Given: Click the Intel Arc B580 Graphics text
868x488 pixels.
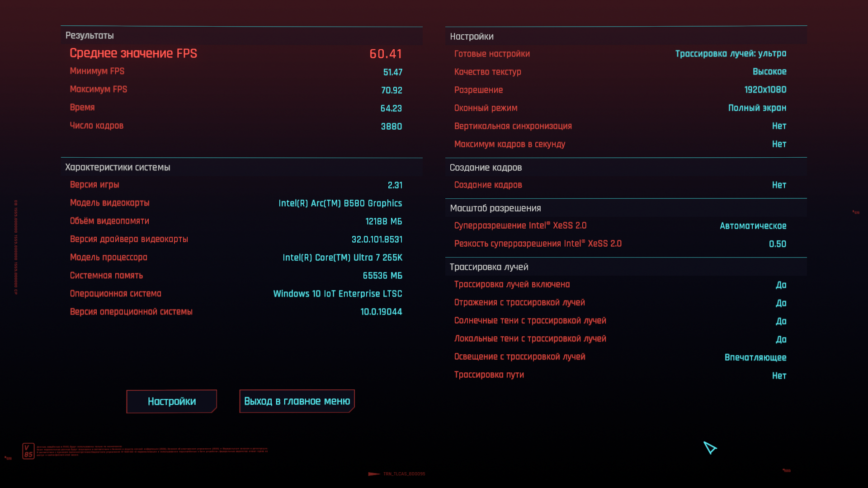Looking at the screenshot, I should (340, 203).
